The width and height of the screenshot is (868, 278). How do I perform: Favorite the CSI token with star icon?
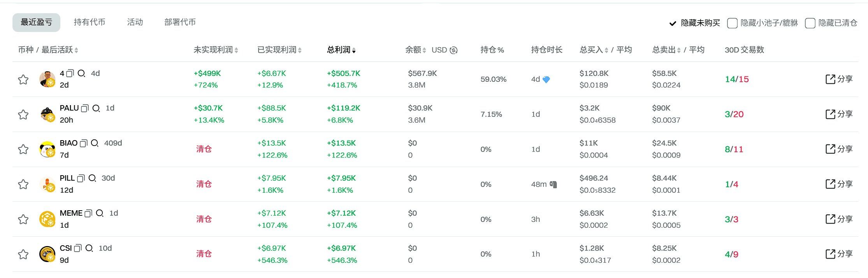(23, 254)
